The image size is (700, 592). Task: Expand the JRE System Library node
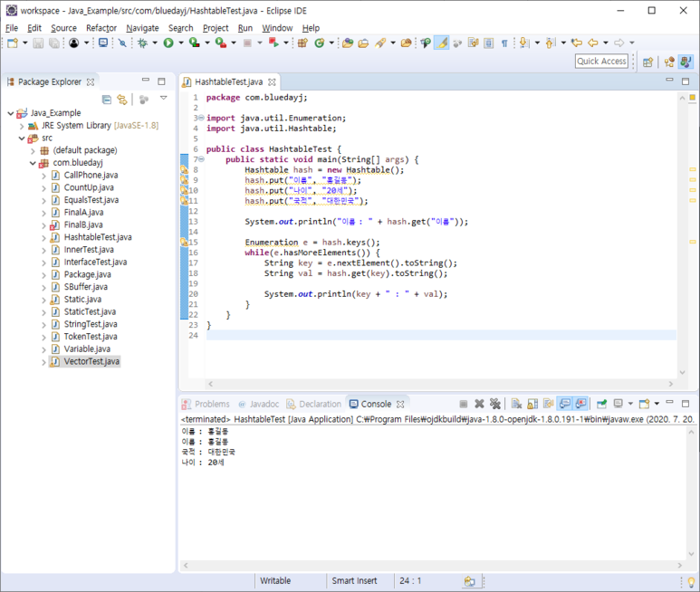click(22, 126)
